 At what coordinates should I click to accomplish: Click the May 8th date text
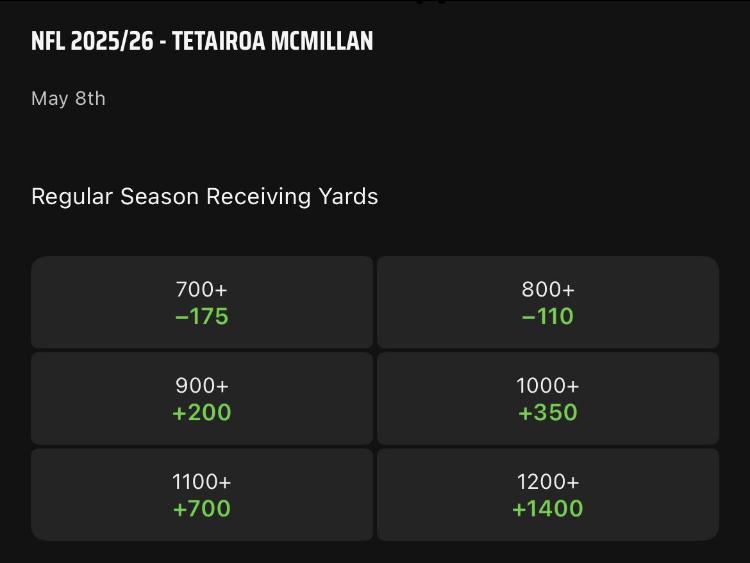68,98
